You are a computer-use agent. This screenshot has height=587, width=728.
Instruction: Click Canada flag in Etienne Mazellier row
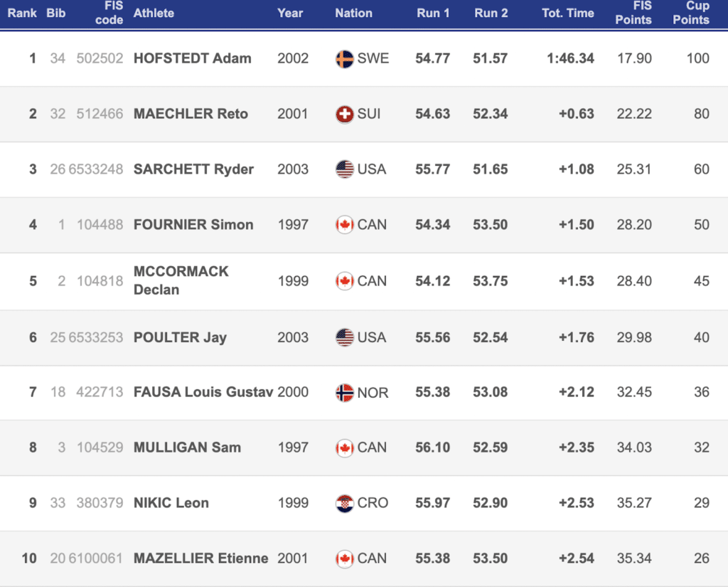345,559
